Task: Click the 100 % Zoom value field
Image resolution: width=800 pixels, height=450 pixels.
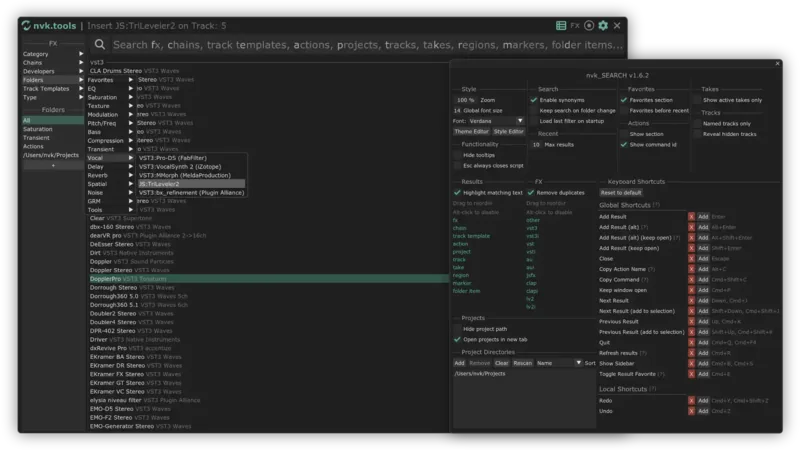Action: [x=465, y=100]
